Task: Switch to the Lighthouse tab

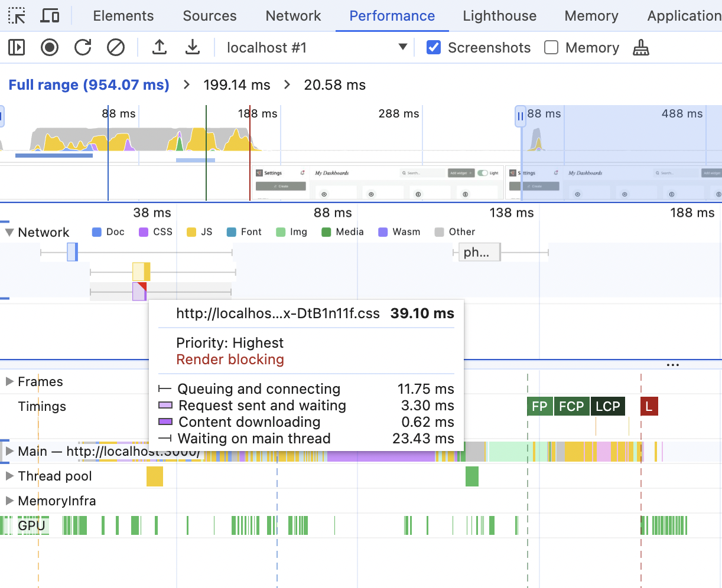Action: tap(499, 15)
